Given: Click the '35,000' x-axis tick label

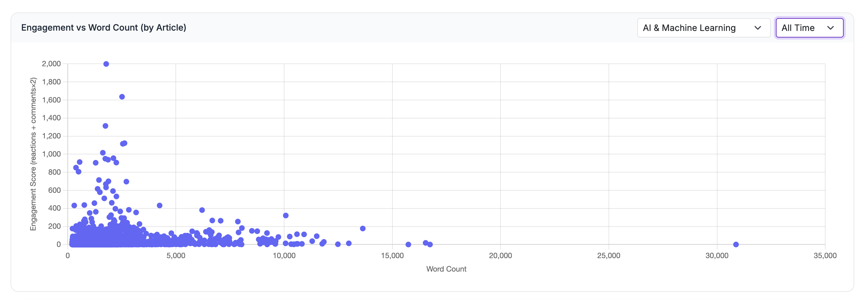Looking at the screenshot, I should tap(825, 256).
